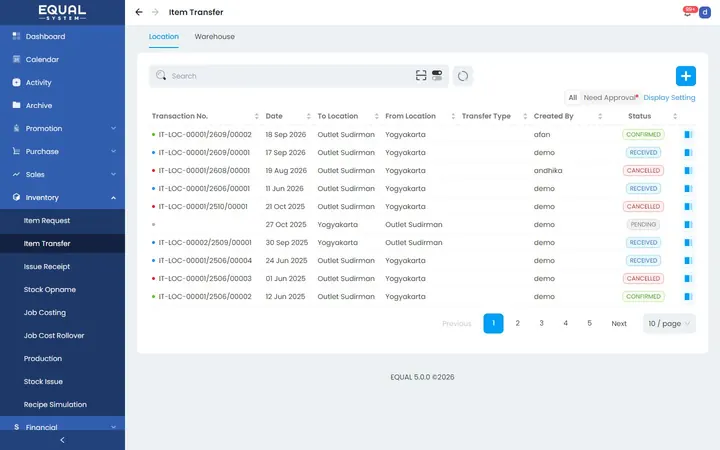This screenshot has width=720, height=450.
Task: Open detail panel icon for IT-LOC-00001/2608/00001
Action: pyautogui.click(x=688, y=170)
